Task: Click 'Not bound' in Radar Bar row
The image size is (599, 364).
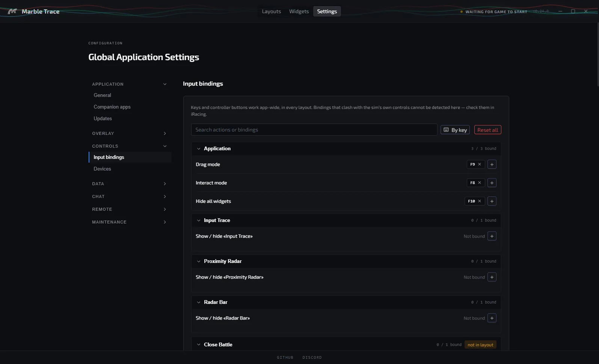Action: click(474, 318)
